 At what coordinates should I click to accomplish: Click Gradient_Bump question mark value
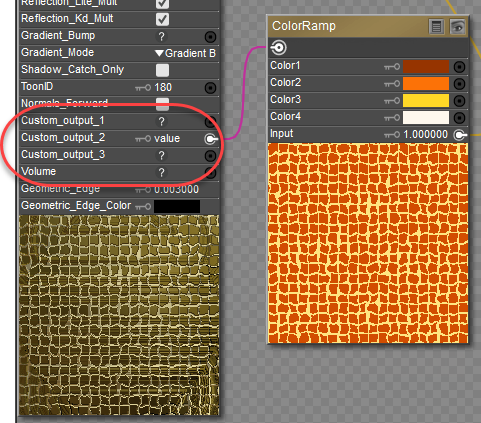(x=162, y=37)
